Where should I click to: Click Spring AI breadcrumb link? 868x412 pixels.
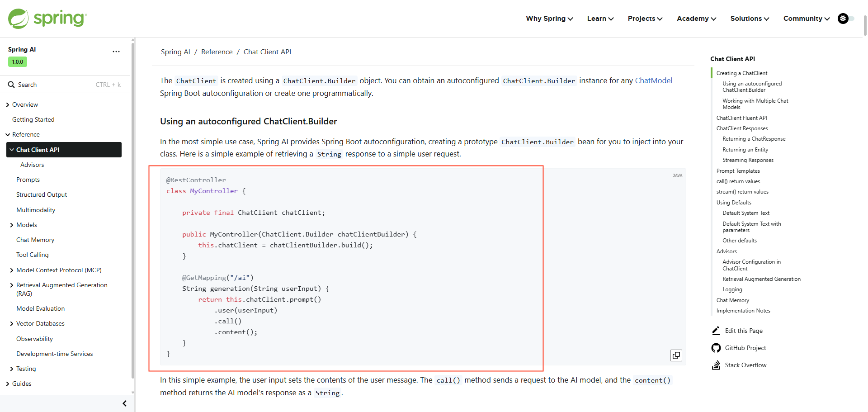pyautogui.click(x=175, y=52)
